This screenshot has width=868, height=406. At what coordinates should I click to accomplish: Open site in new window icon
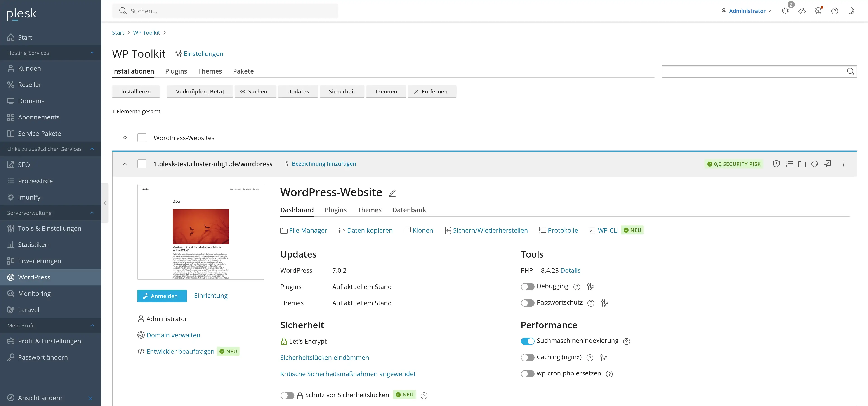pyautogui.click(x=828, y=164)
